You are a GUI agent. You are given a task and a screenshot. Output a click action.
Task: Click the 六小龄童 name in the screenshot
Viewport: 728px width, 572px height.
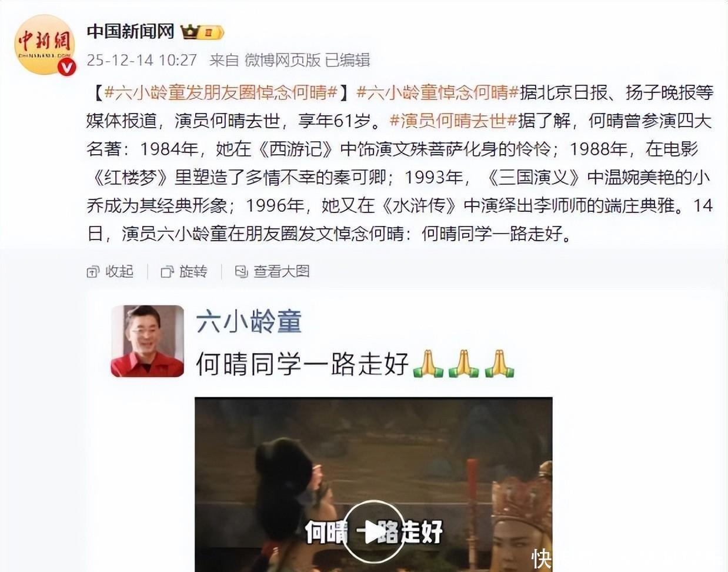click(x=249, y=322)
